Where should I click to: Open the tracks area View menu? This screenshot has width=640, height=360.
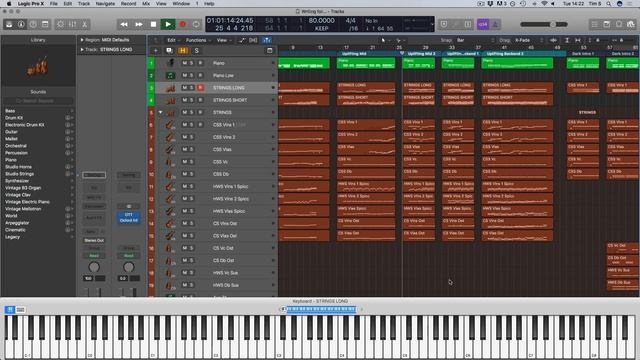[223, 40]
